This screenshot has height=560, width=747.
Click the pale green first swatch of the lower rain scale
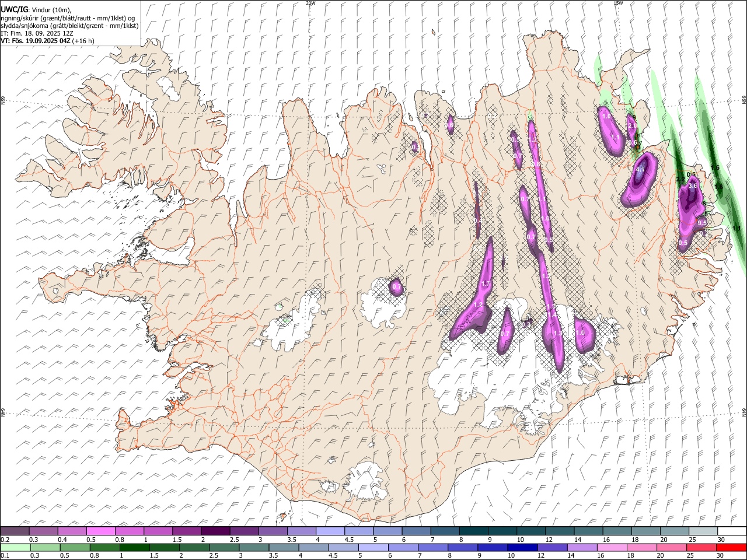(15, 548)
